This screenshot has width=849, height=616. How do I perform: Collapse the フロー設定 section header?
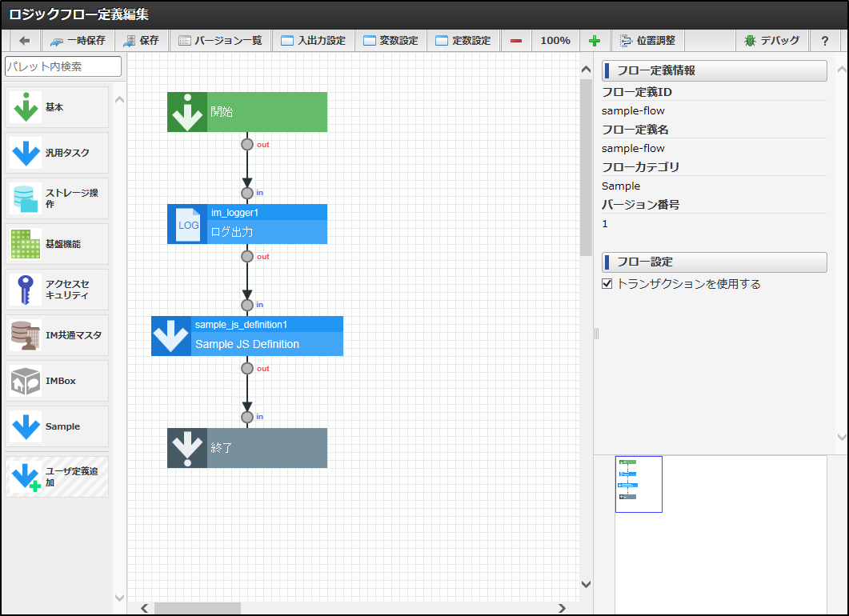click(x=715, y=262)
